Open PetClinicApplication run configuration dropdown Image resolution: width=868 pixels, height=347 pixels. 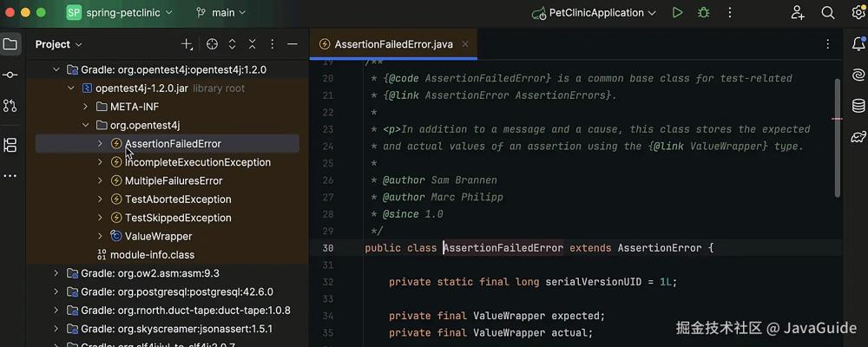595,12
